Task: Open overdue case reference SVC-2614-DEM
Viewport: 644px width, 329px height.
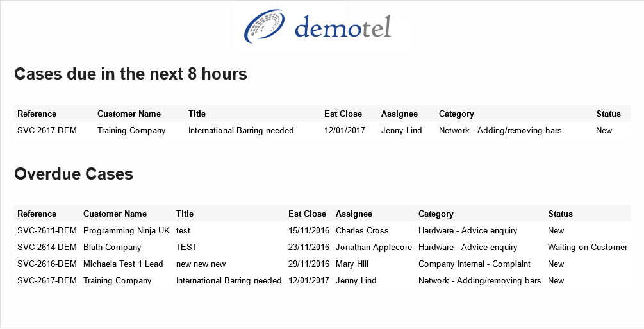Action: point(47,247)
